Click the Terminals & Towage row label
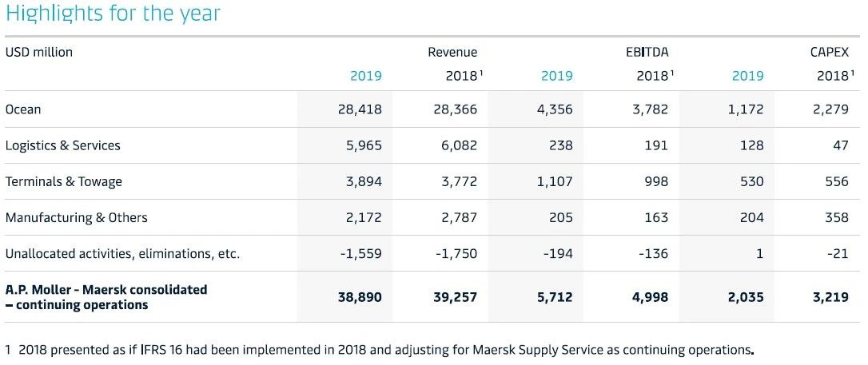The image size is (868, 365). click(x=64, y=182)
